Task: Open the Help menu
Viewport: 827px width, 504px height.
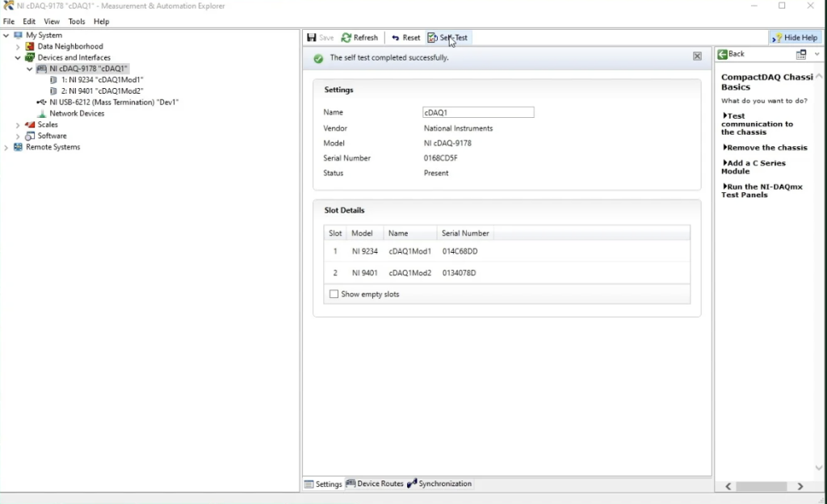Action: (101, 22)
